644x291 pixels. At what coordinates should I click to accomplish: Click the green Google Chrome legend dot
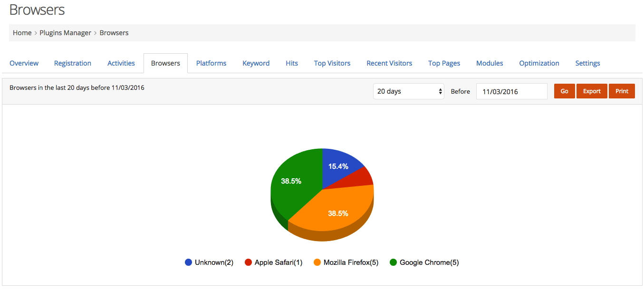pos(394,262)
